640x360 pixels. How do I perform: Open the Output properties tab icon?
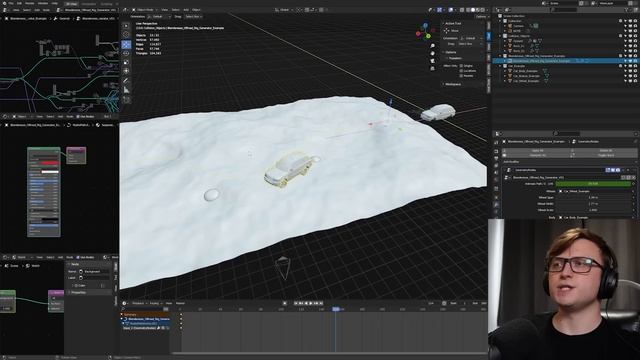click(496, 158)
